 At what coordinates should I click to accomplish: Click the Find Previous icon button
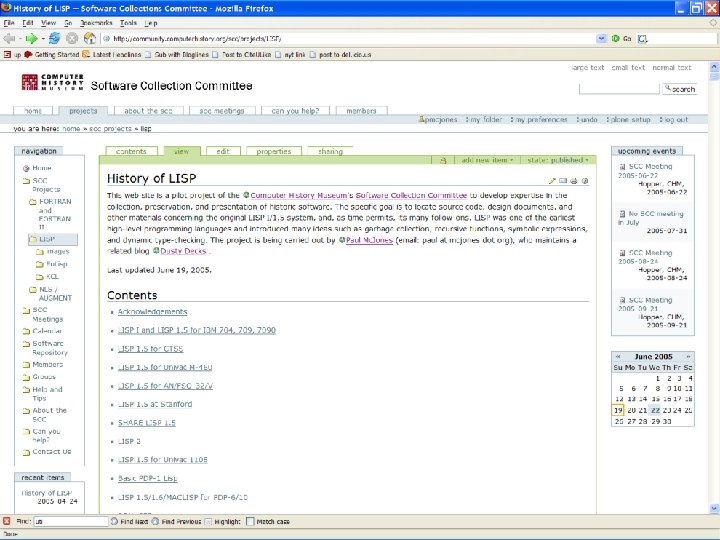point(155,521)
